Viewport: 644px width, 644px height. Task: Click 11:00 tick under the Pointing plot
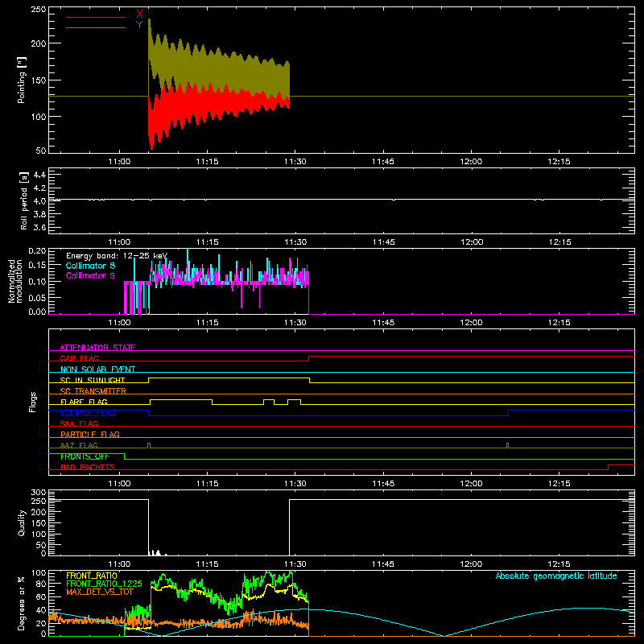tap(119, 162)
